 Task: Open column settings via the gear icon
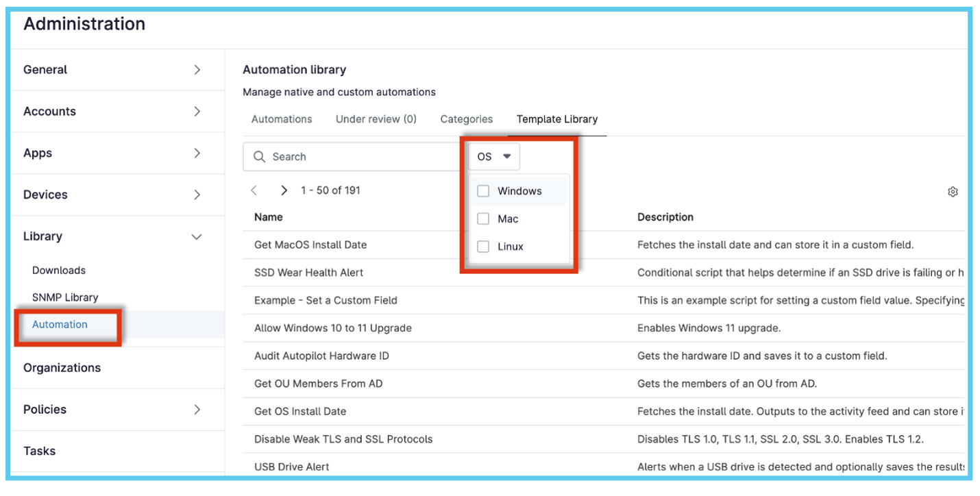pos(953,192)
